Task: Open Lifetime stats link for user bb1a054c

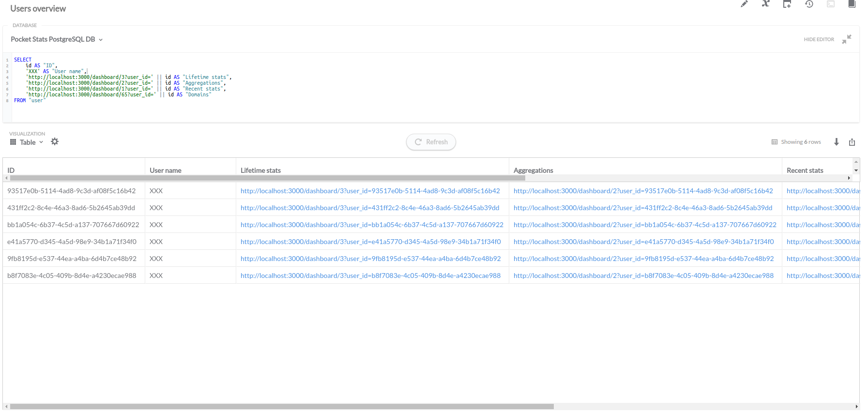Action: [372, 225]
